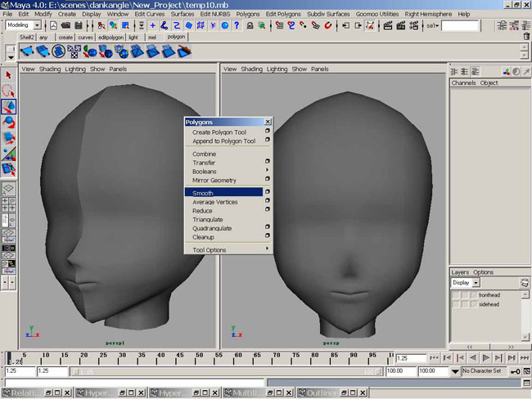
Task: Click the shelf trash can icon
Action: coord(526,36)
